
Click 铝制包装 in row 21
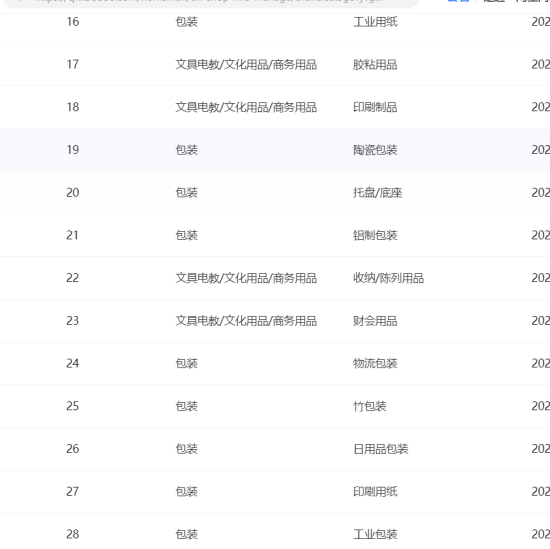[x=375, y=235]
